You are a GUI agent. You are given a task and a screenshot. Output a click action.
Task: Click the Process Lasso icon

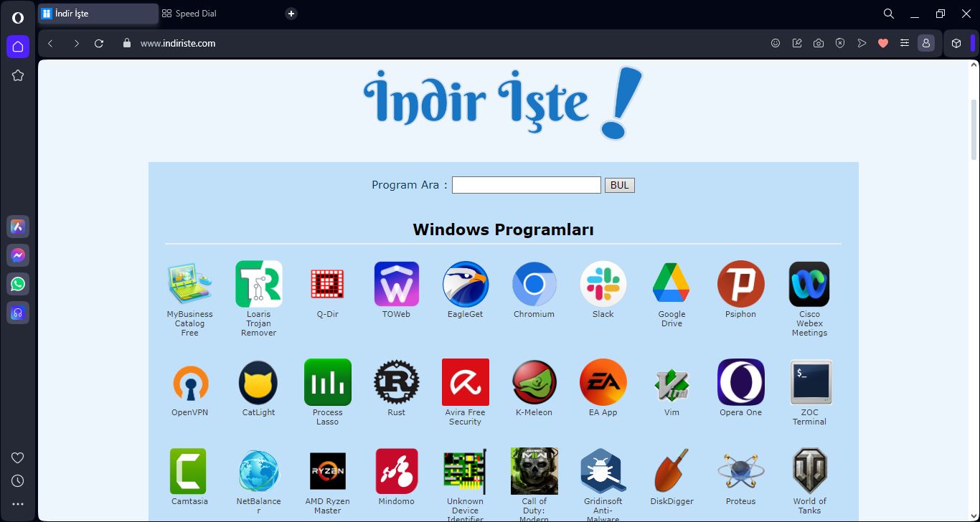click(327, 382)
